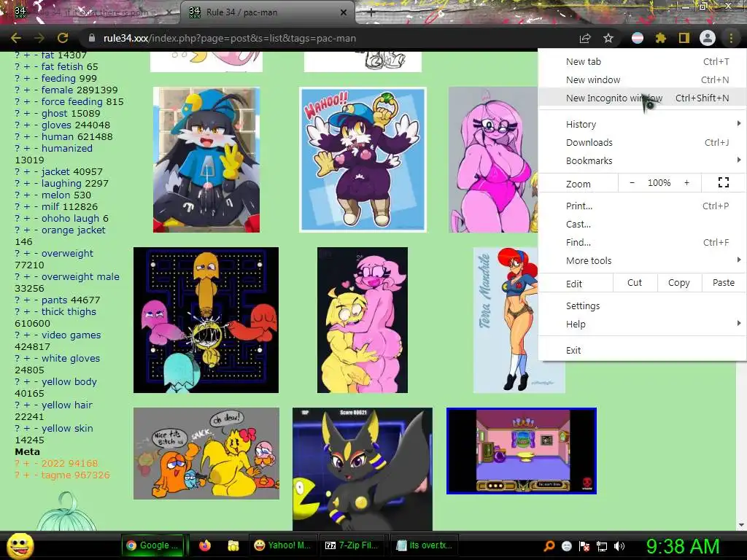The width and height of the screenshot is (747, 560).
Task: Click 'Paste' in the Edit row
Action: pos(723,283)
